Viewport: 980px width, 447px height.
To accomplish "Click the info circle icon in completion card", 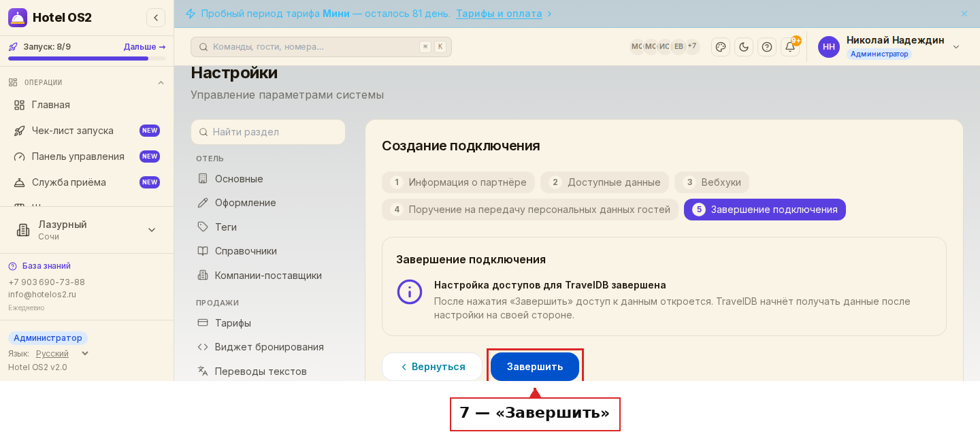I will [x=410, y=292].
